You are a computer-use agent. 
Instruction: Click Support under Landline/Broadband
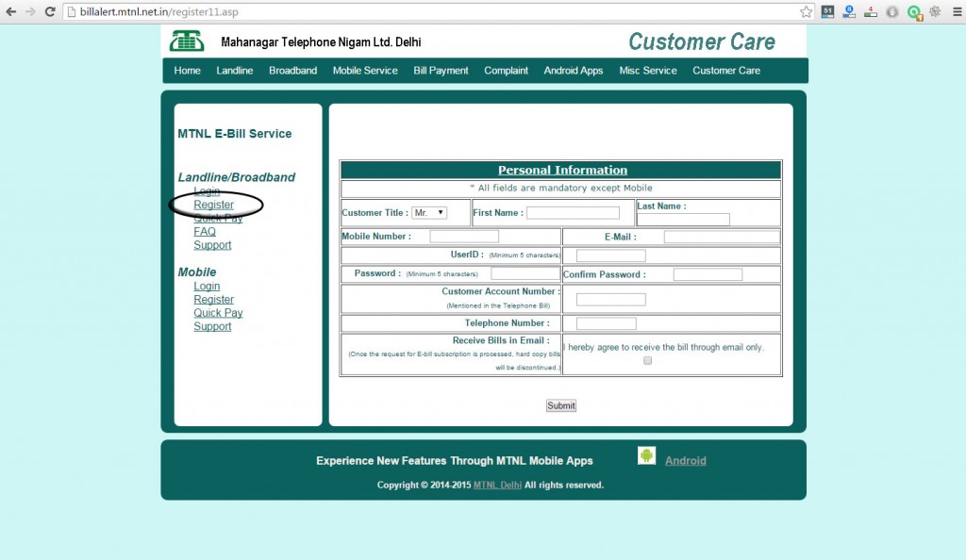[x=212, y=245]
